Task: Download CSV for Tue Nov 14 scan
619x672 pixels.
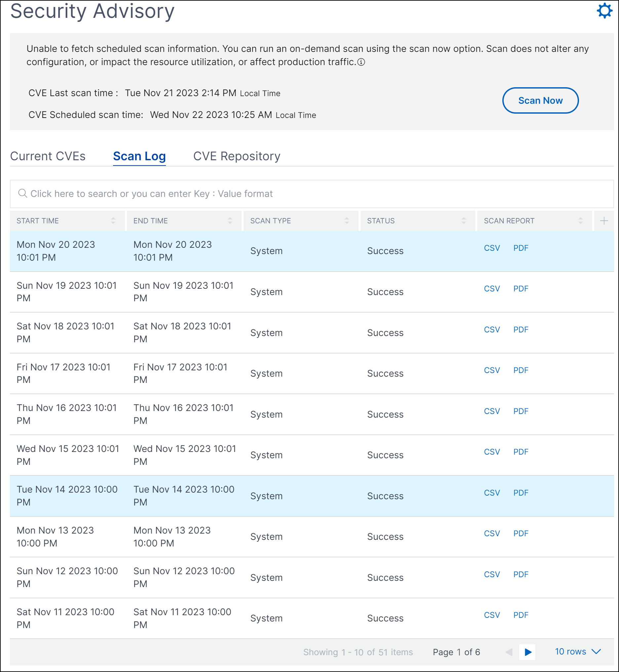Action: tap(492, 493)
